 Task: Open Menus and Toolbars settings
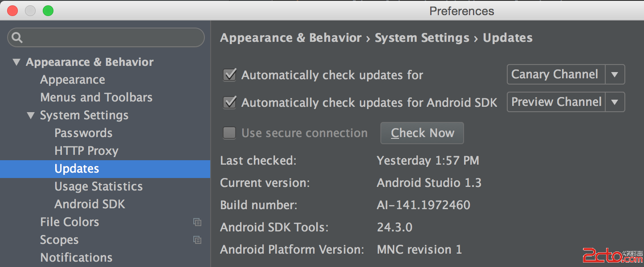pyautogui.click(x=96, y=97)
